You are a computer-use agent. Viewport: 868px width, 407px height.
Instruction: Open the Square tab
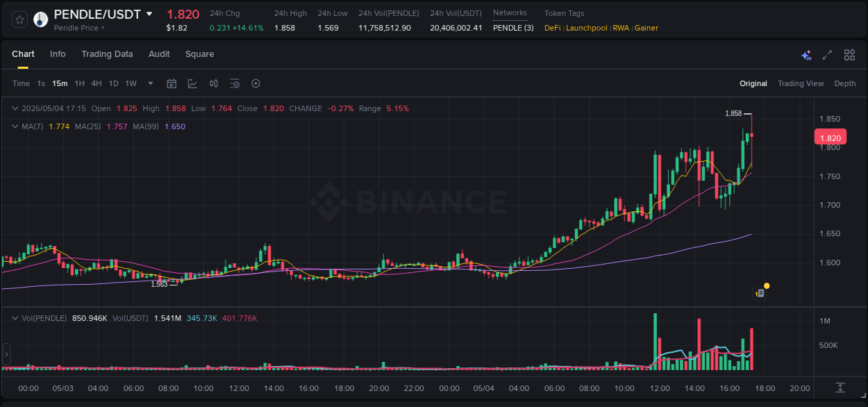click(199, 54)
